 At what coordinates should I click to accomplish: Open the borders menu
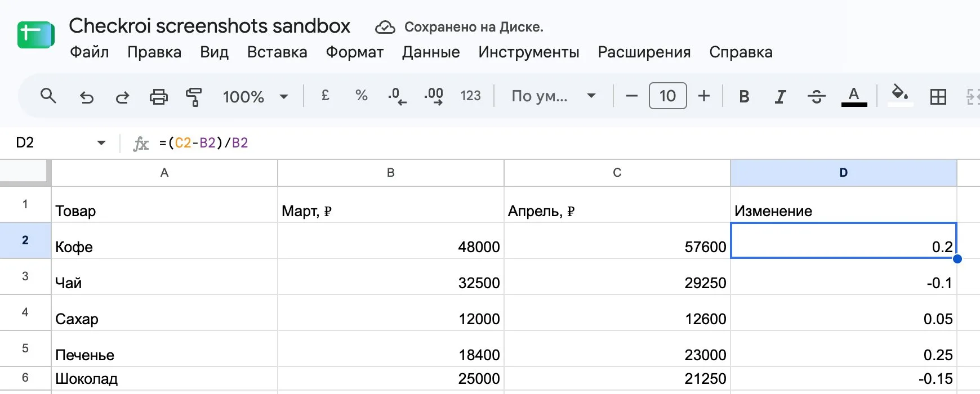(x=938, y=97)
